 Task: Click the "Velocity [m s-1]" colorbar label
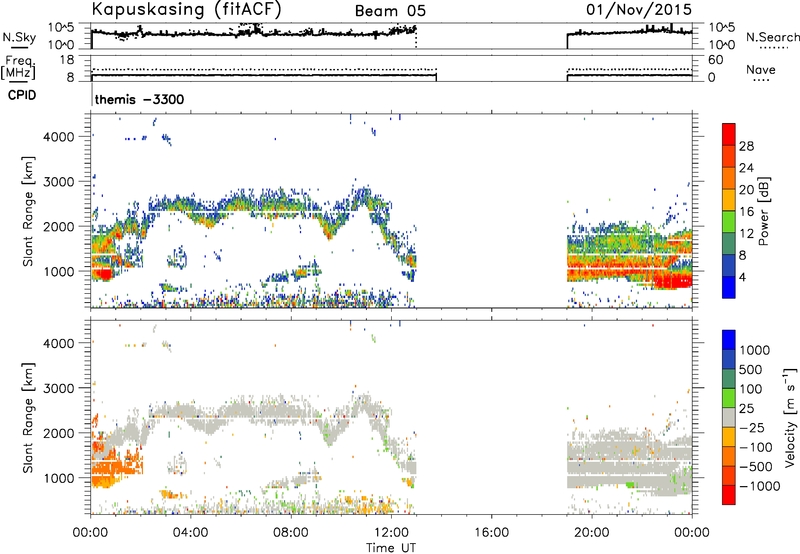[x=790, y=417]
